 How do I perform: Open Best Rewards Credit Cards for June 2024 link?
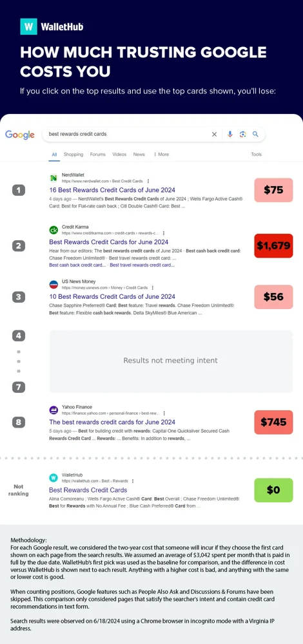click(108, 242)
